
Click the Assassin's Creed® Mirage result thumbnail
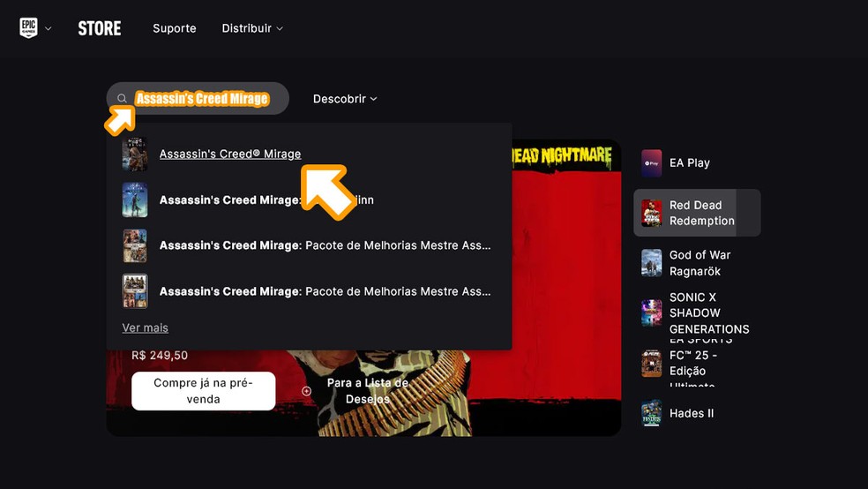coord(134,154)
